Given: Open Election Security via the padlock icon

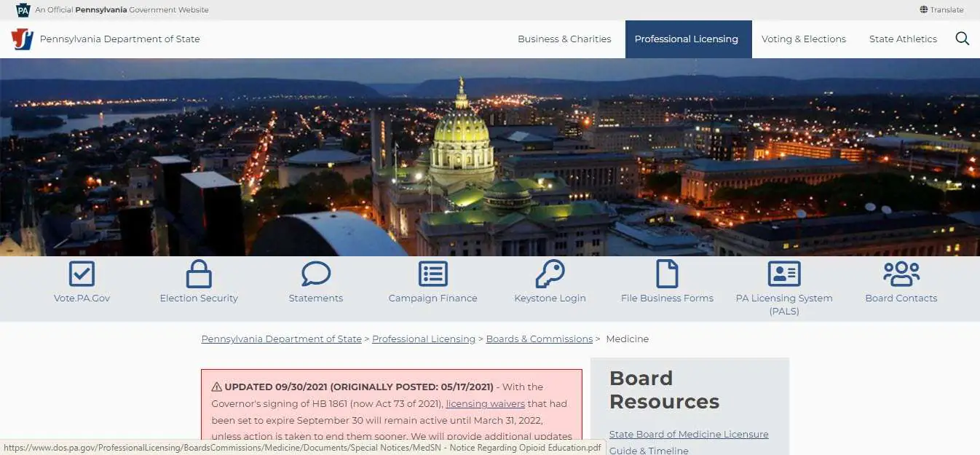Looking at the screenshot, I should [198, 273].
